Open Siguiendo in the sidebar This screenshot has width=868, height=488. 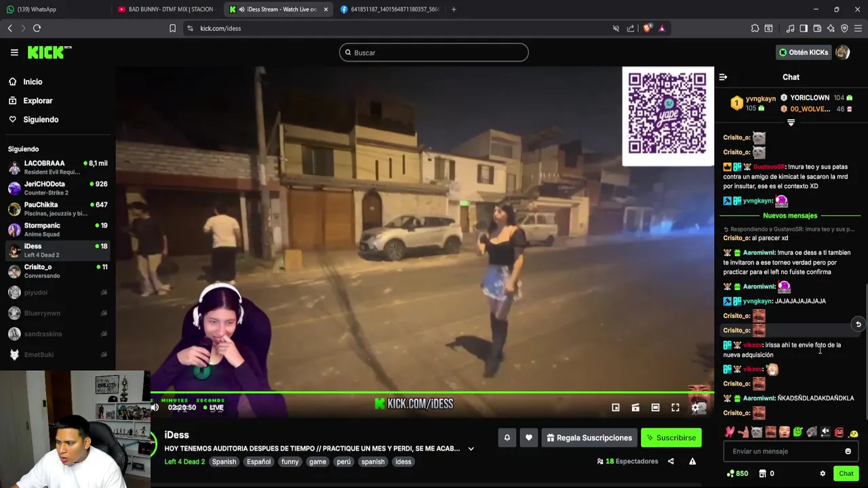(41, 120)
